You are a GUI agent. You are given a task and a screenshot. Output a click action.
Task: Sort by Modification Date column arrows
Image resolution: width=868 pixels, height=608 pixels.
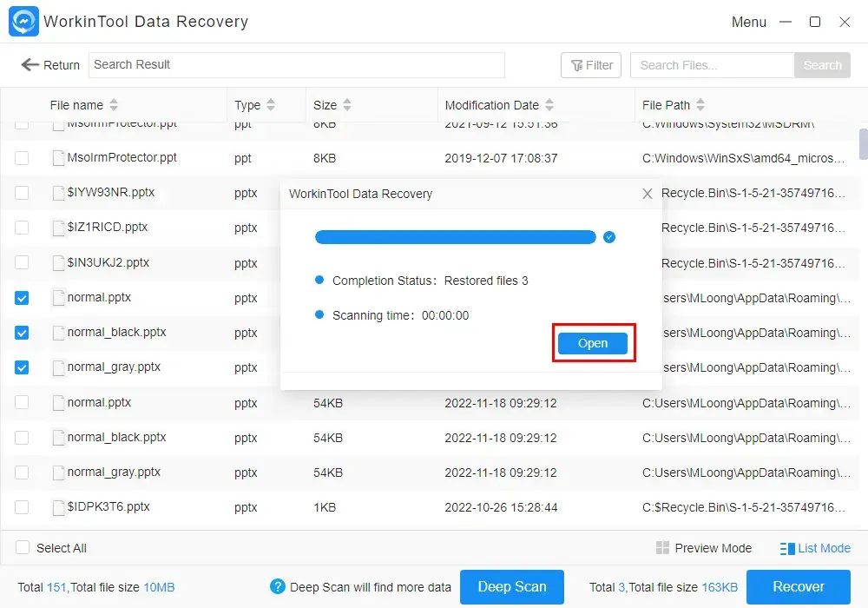[549, 104]
